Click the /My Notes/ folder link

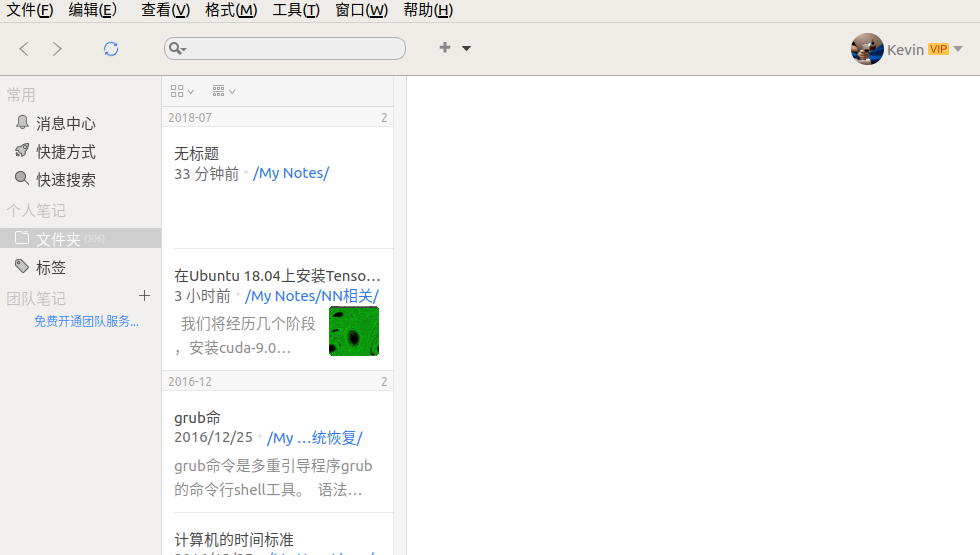pyautogui.click(x=291, y=173)
